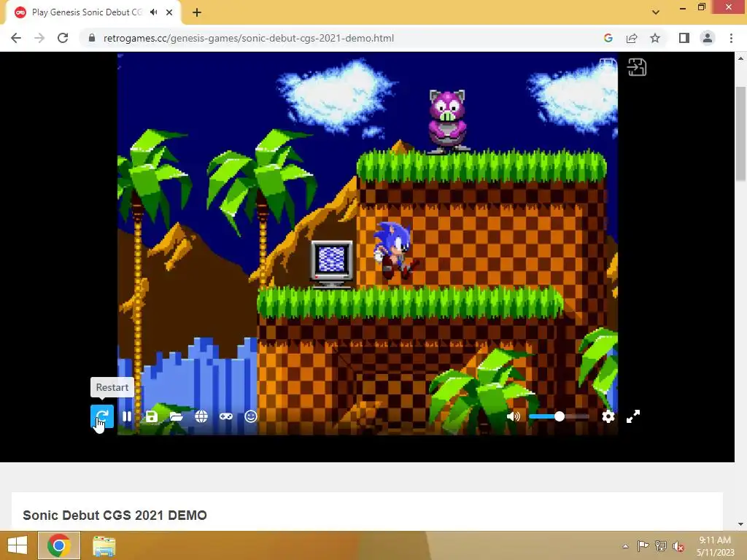Open the gamepad control settings icon
Viewport: 747px width, 560px height.
coord(226,416)
